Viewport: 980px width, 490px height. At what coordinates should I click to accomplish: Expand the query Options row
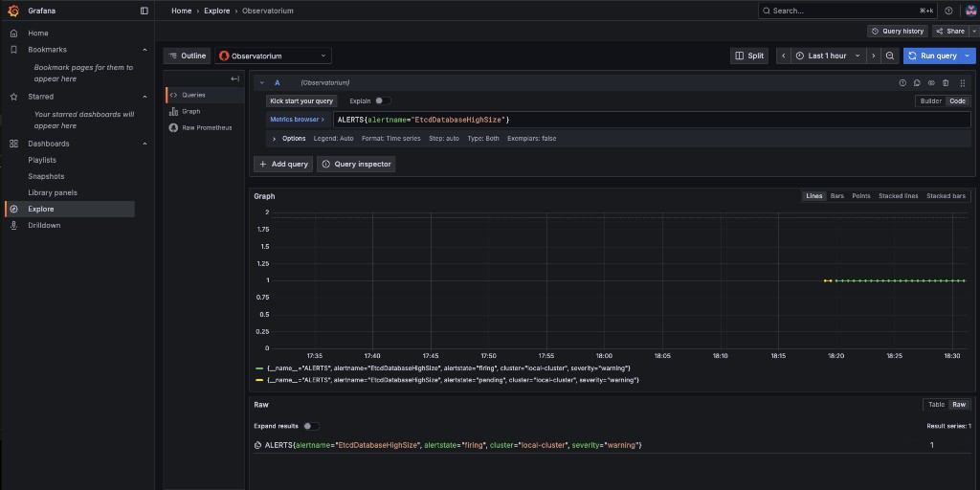click(289, 139)
